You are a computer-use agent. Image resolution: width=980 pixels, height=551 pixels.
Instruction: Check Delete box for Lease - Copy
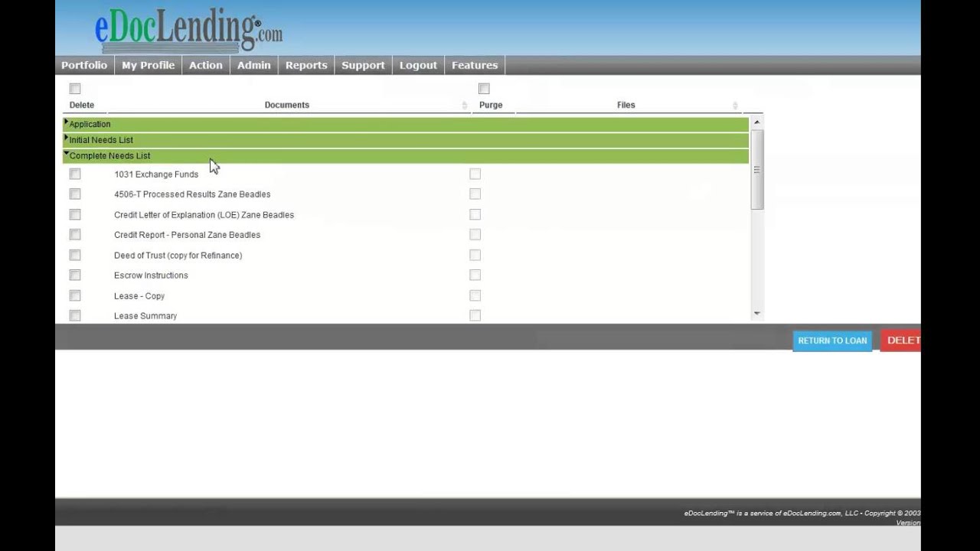75,295
